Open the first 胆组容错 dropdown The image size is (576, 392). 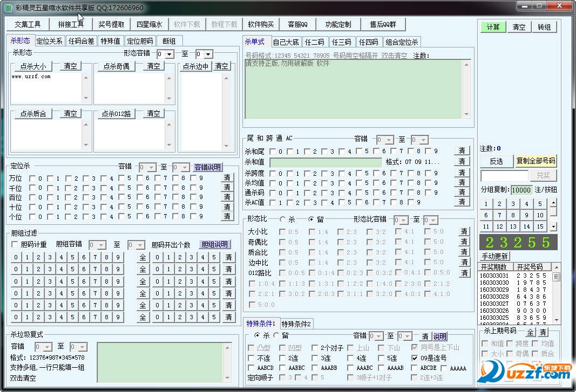click(101, 245)
